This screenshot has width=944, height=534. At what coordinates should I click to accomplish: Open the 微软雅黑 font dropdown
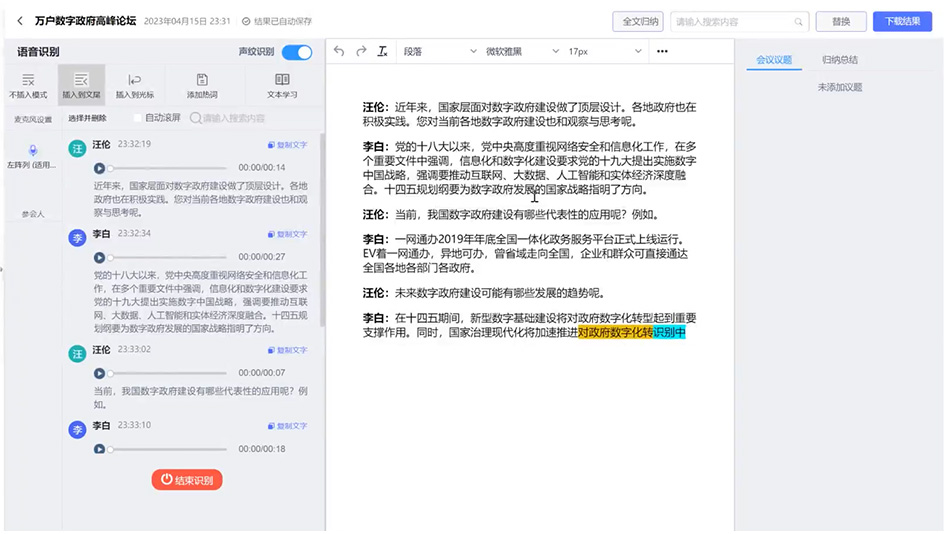522,52
